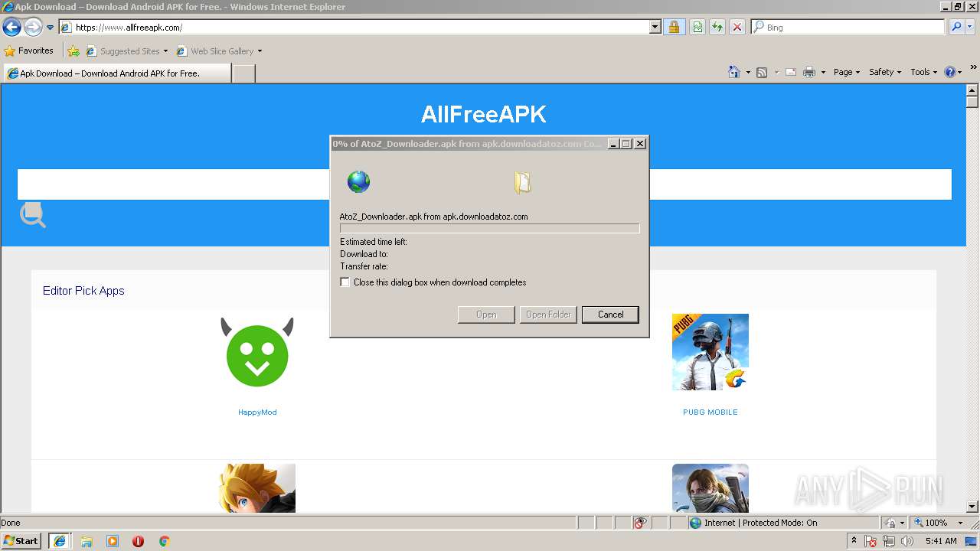Click the Read Mail toolbar icon
Image resolution: width=980 pixels, height=551 pixels.
(791, 72)
